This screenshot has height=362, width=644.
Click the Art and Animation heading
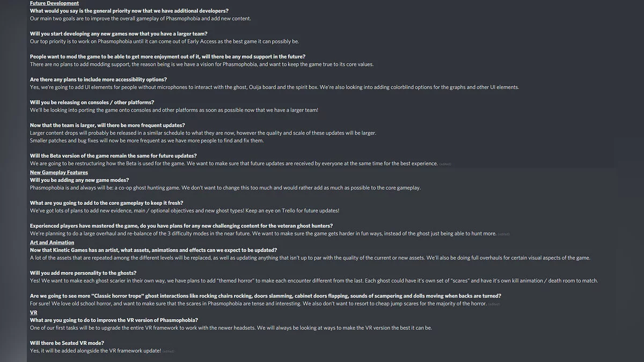pyautogui.click(x=52, y=243)
